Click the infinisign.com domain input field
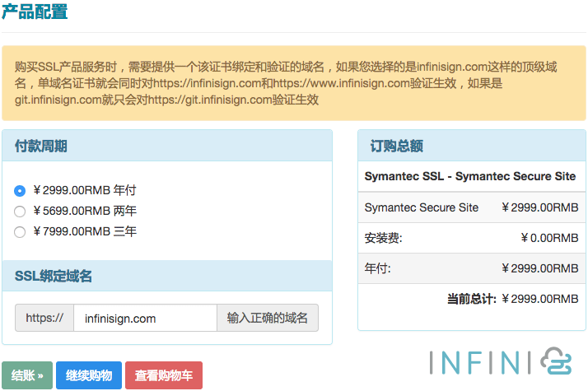The image size is (588, 391). 144,319
